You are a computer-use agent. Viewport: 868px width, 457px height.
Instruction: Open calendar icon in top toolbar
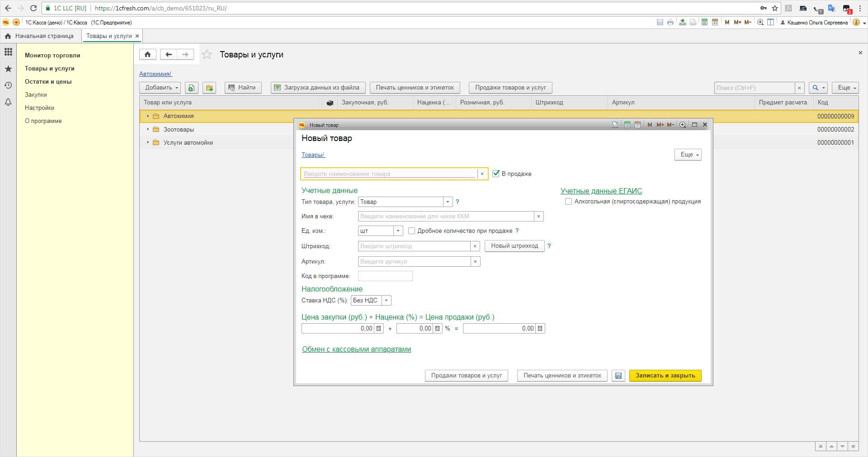[x=715, y=22]
